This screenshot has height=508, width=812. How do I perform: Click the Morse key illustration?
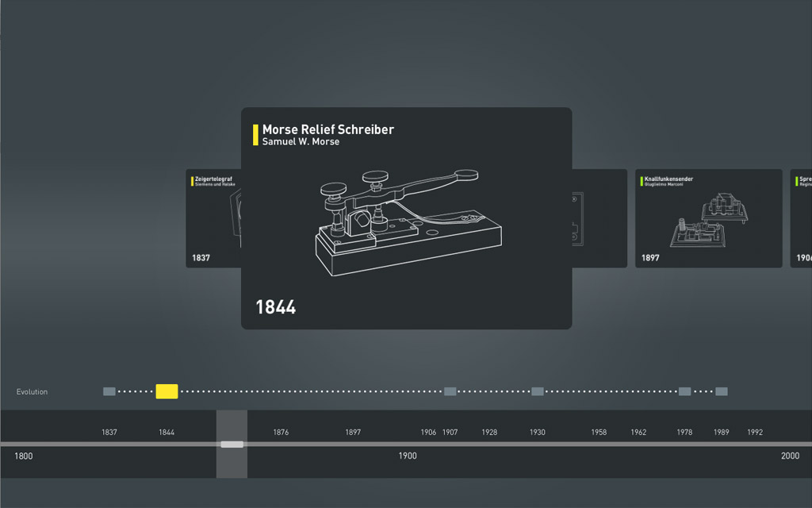tap(408, 222)
